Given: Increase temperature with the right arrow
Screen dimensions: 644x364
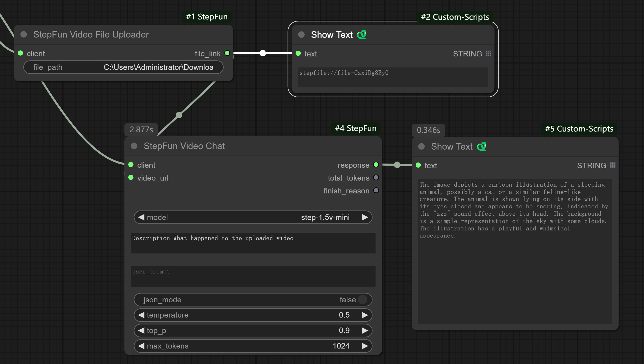Looking at the screenshot, I should (365, 315).
